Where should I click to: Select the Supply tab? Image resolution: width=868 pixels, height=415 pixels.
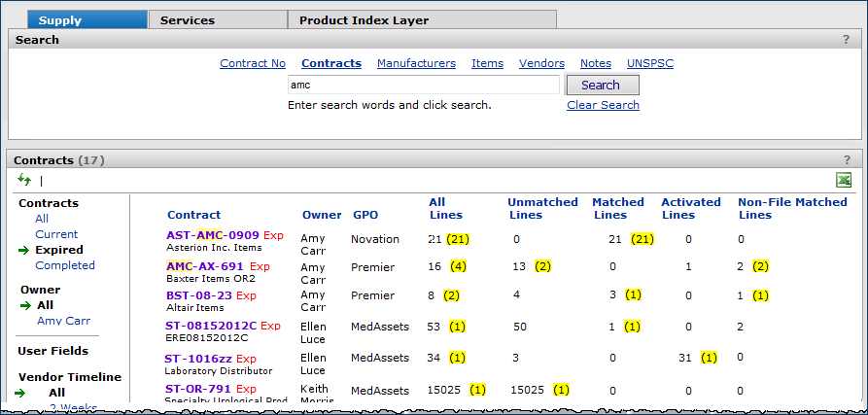click(x=60, y=19)
